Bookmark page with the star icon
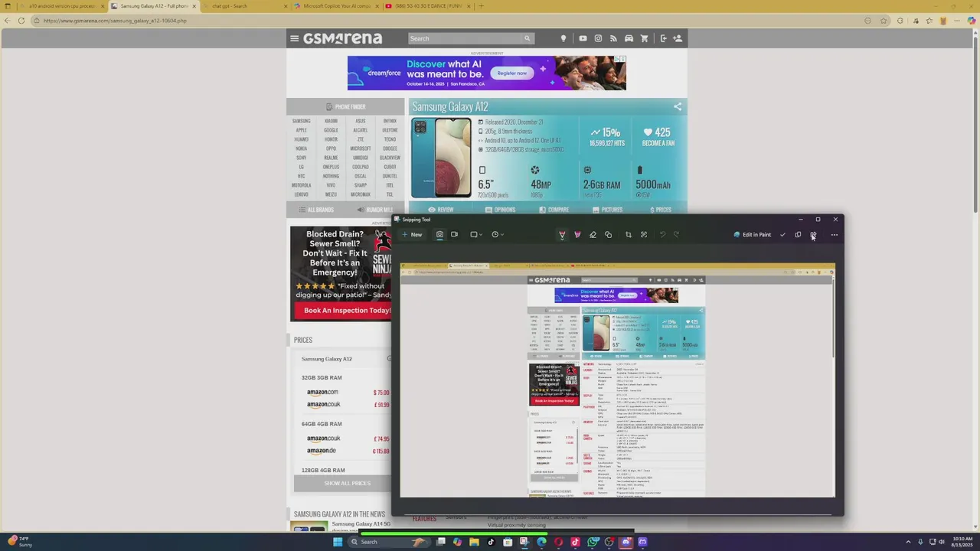This screenshot has height=551, width=980. click(x=884, y=21)
